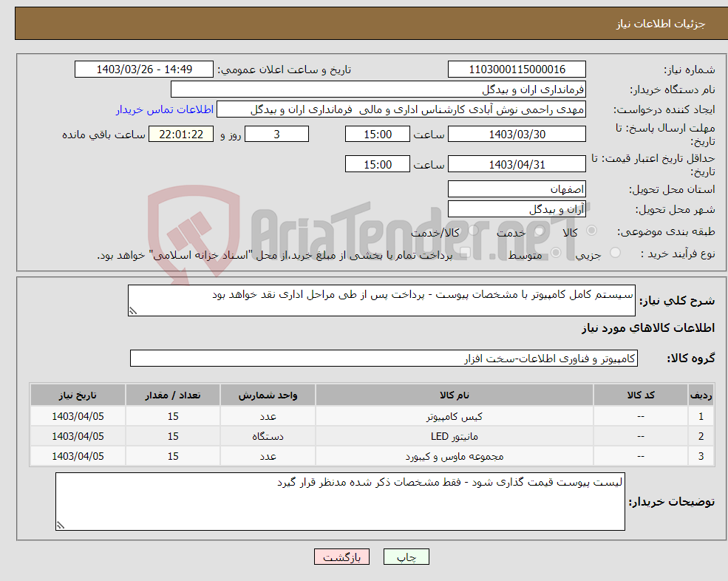Screen dimensions: 728x581
Task: Click the تعداد / مقدار column header
Action: (173, 395)
